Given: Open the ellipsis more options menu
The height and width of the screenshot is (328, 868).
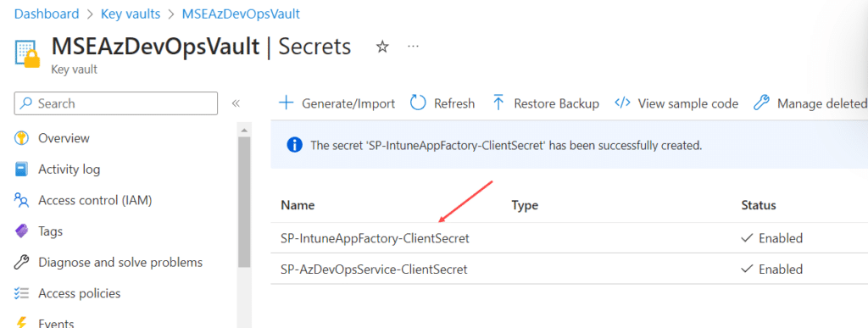Looking at the screenshot, I should (x=413, y=47).
